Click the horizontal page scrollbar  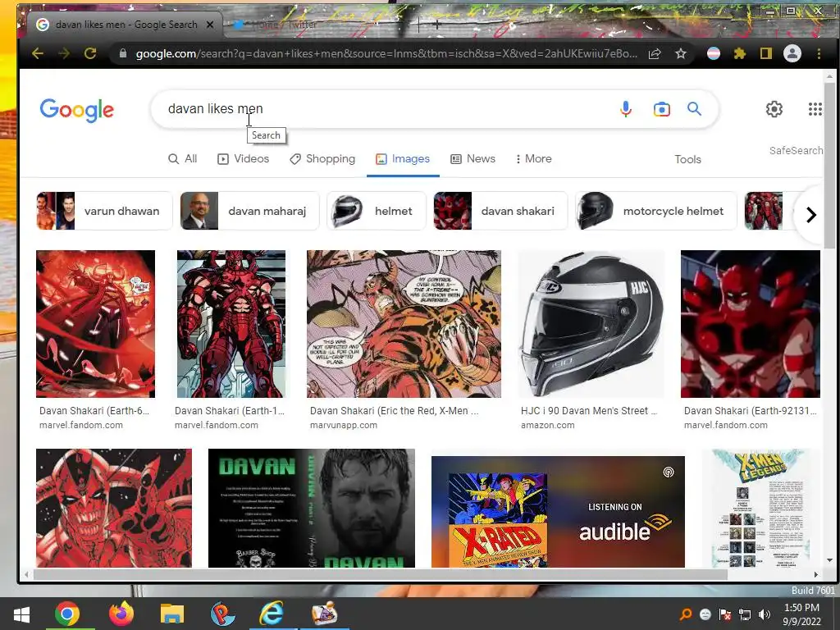coord(381,574)
